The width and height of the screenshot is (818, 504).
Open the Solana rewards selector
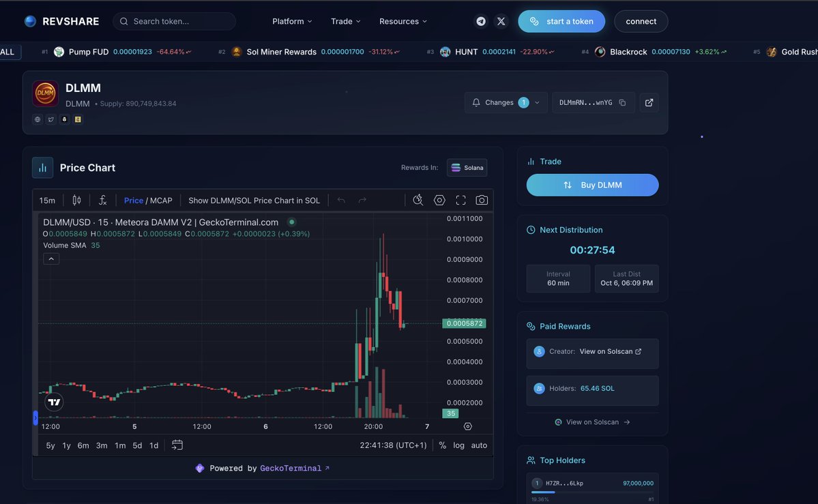click(467, 168)
